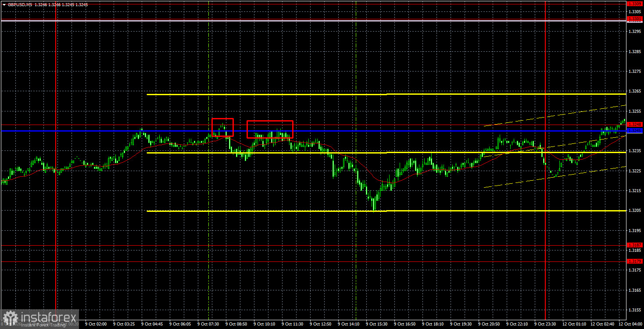Click the 9 Oct 02:00 time label
The image size is (644, 329).
pos(96,324)
